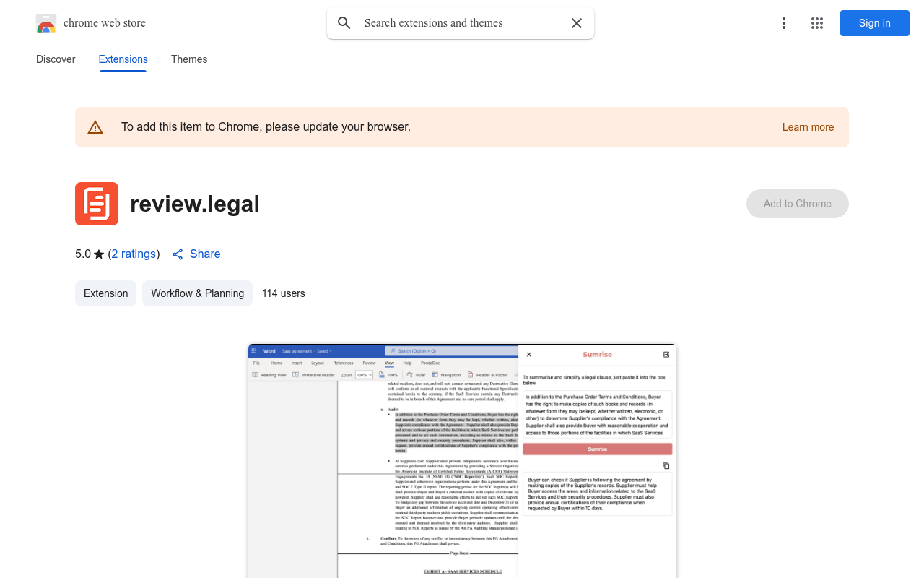Click the 5.0 rating value
The width and height of the screenshot is (924, 578).
point(83,254)
